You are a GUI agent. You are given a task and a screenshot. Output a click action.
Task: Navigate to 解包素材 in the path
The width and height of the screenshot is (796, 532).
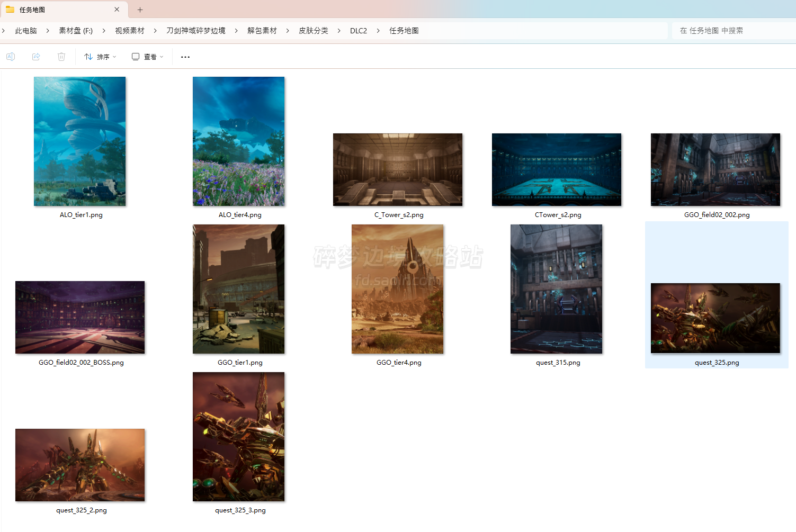[262, 31]
